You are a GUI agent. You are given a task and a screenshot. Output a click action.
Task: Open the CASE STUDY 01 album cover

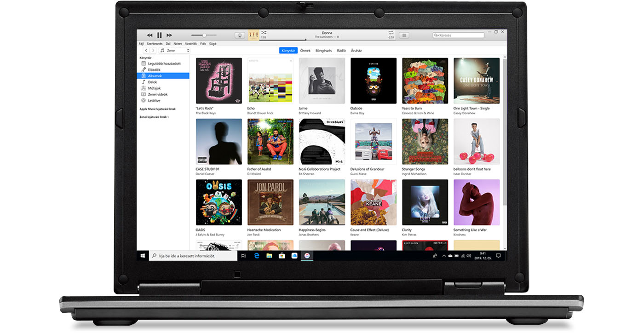point(219,142)
